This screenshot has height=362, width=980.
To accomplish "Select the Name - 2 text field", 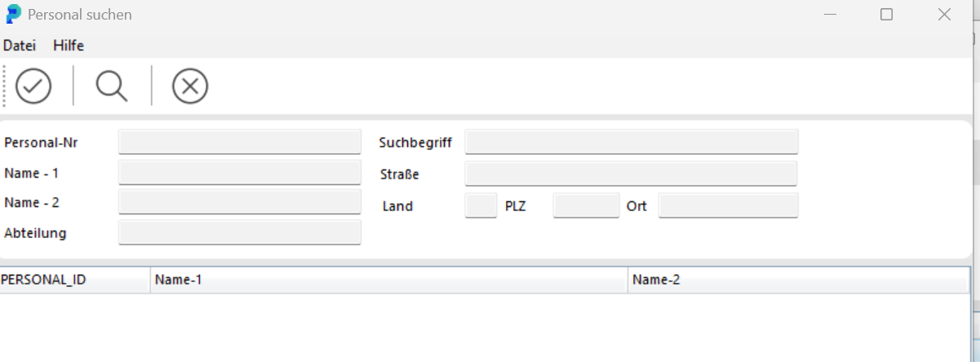I will (x=239, y=201).
